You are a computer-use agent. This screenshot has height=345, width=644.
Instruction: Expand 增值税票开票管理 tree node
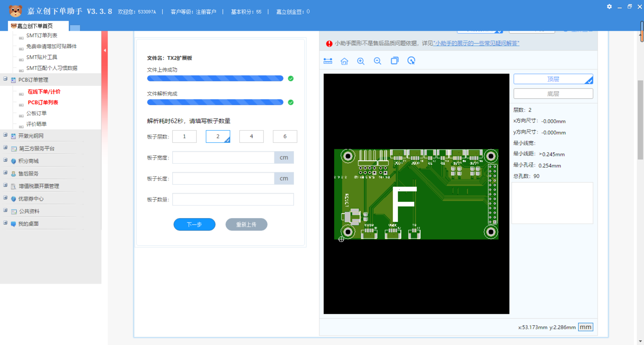click(5, 185)
